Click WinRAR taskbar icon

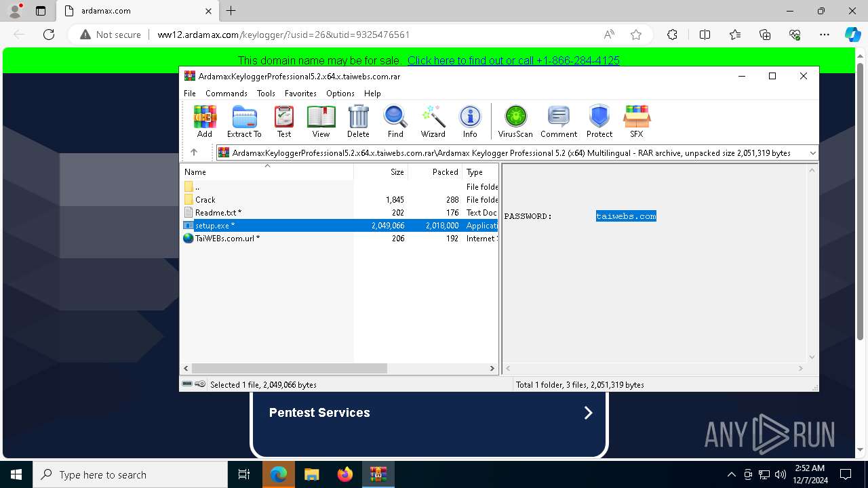[x=378, y=474]
